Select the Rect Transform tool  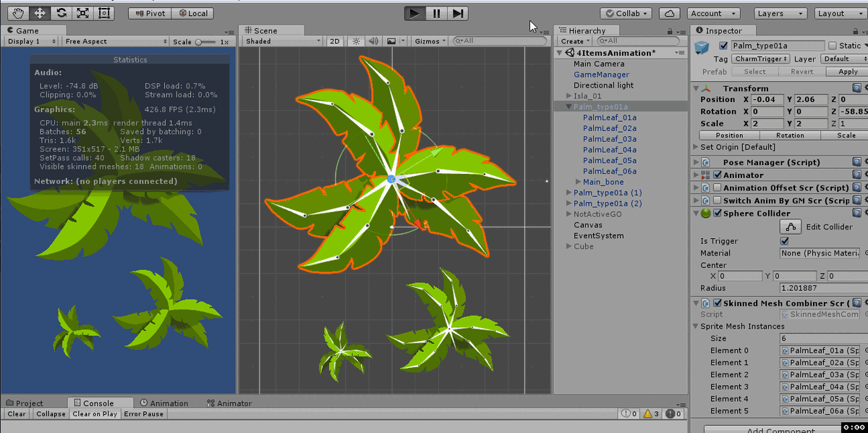[105, 13]
